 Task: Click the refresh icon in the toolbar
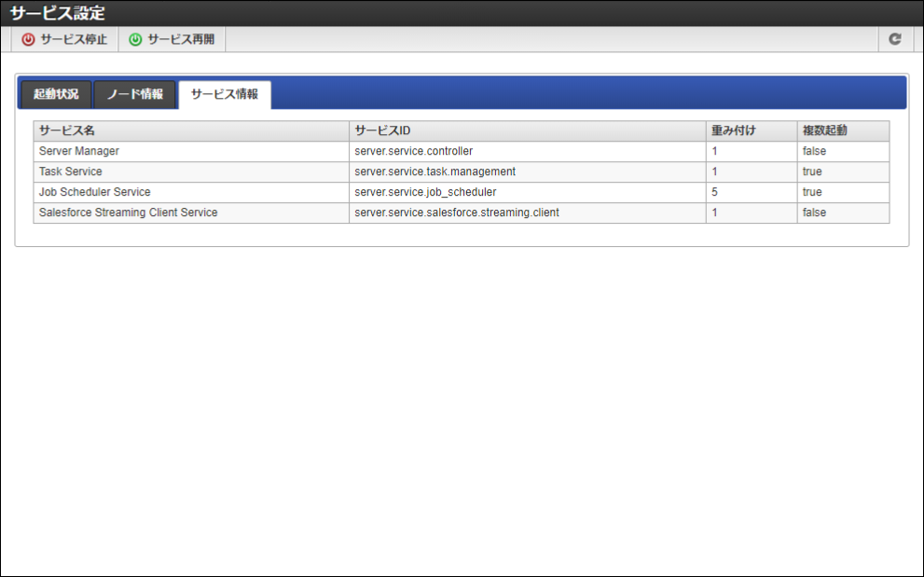894,39
